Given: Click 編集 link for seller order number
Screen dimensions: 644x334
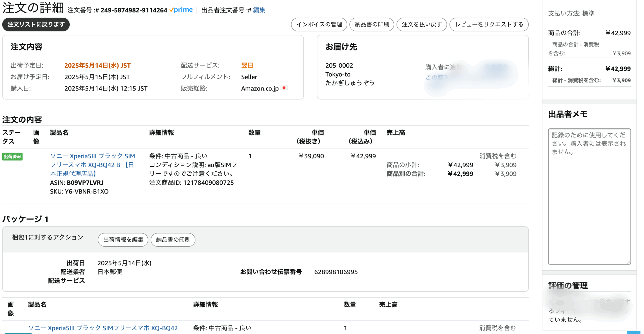Looking at the screenshot, I should 259,10.
